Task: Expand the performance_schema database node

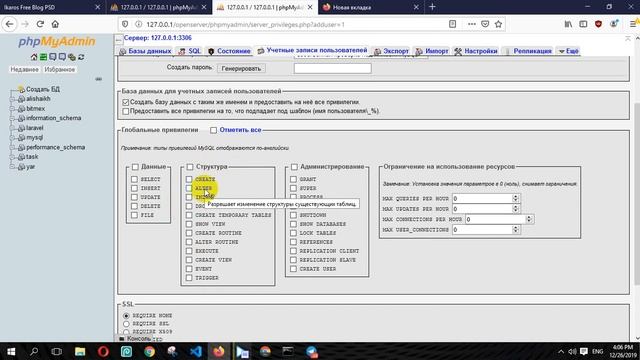Action: pyautogui.click(x=12, y=147)
